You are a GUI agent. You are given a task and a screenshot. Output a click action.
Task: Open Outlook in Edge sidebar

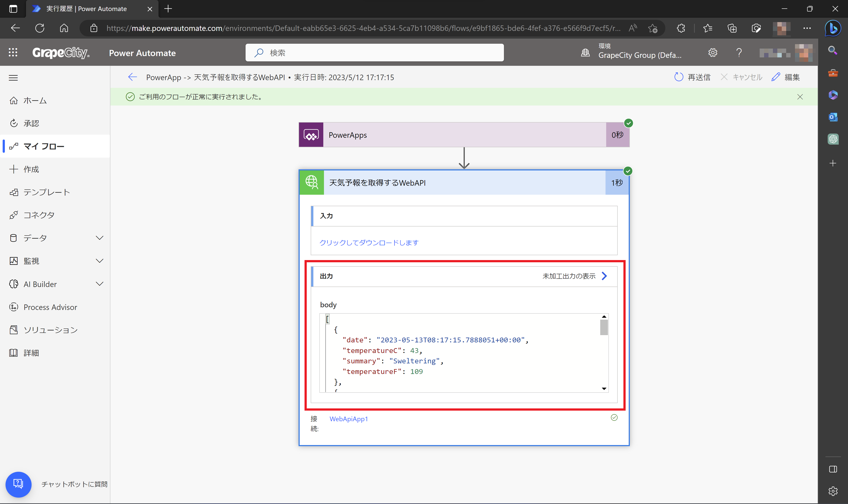pyautogui.click(x=833, y=117)
